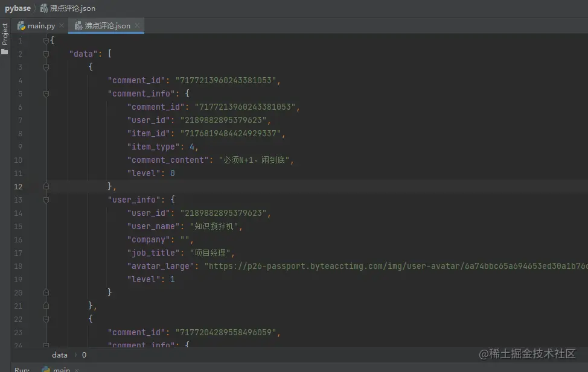Image resolution: width=588 pixels, height=372 pixels.
Task: Click the "user_id" key on line 7
Action: click(x=149, y=120)
